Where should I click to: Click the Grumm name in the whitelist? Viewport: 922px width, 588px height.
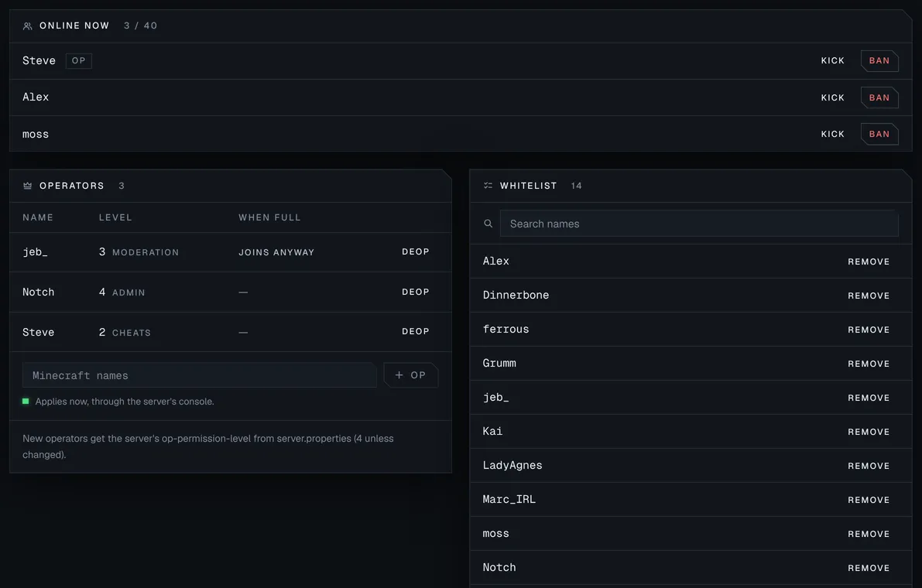[499, 363]
